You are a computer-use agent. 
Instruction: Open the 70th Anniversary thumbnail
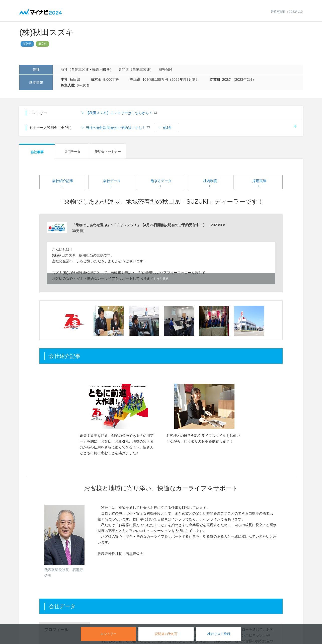73,321
